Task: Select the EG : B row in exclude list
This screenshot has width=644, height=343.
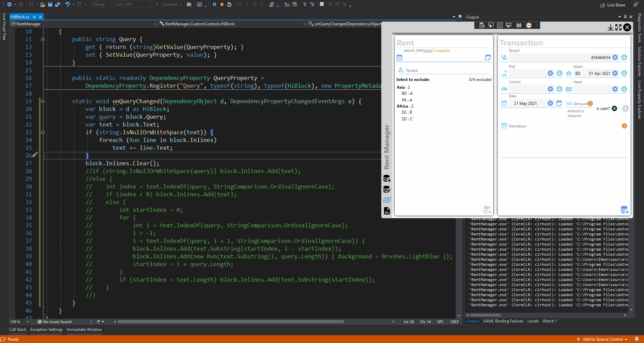Action: tap(407, 112)
